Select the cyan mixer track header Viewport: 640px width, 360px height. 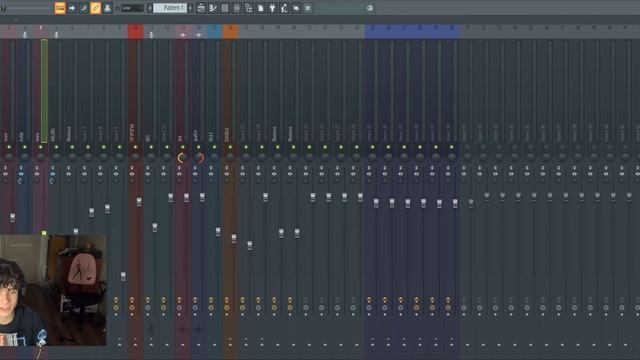(x=214, y=31)
